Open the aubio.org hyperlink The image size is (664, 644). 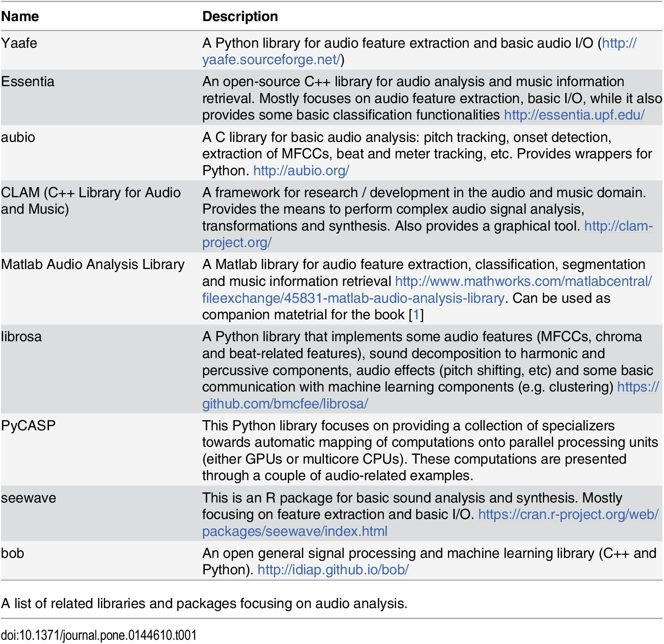(301, 171)
